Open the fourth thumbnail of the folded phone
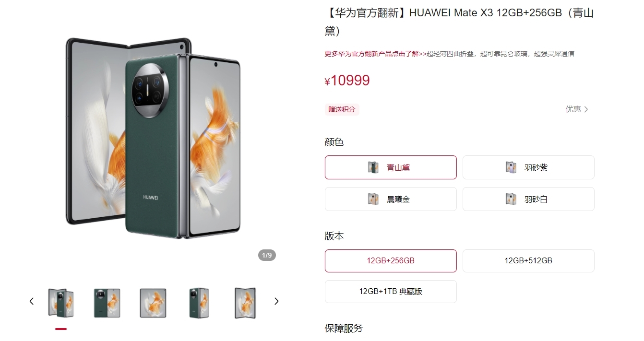 (199, 303)
